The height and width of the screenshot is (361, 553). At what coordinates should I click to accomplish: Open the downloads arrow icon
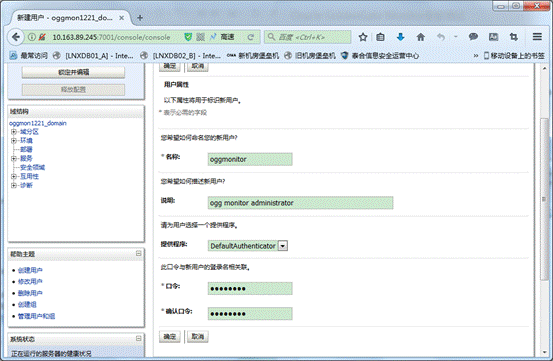pyautogui.click(x=400, y=37)
